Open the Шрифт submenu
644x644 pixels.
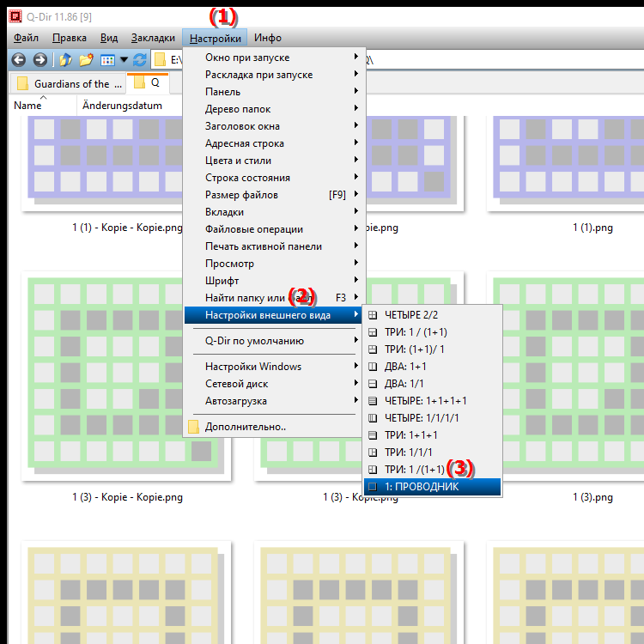coord(273,281)
